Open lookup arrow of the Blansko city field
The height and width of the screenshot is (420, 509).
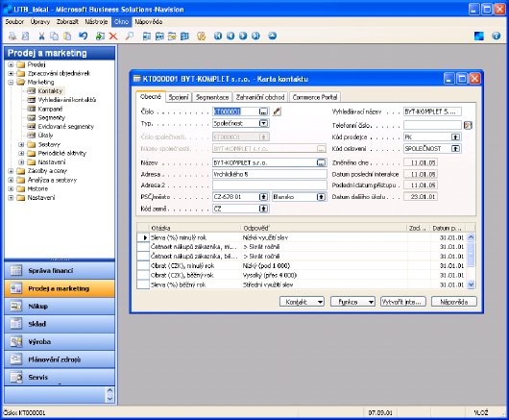click(321, 197)
